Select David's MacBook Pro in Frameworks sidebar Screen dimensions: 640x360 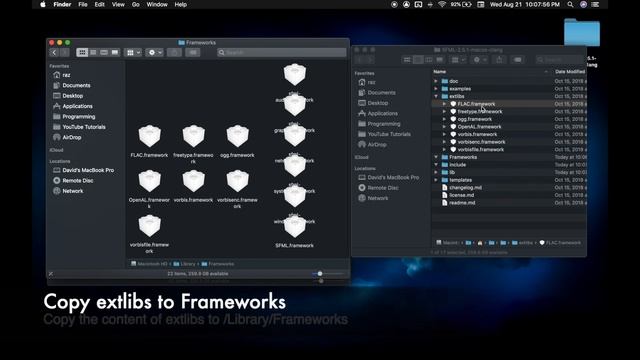pyautogui.click(x=83, y=170)
